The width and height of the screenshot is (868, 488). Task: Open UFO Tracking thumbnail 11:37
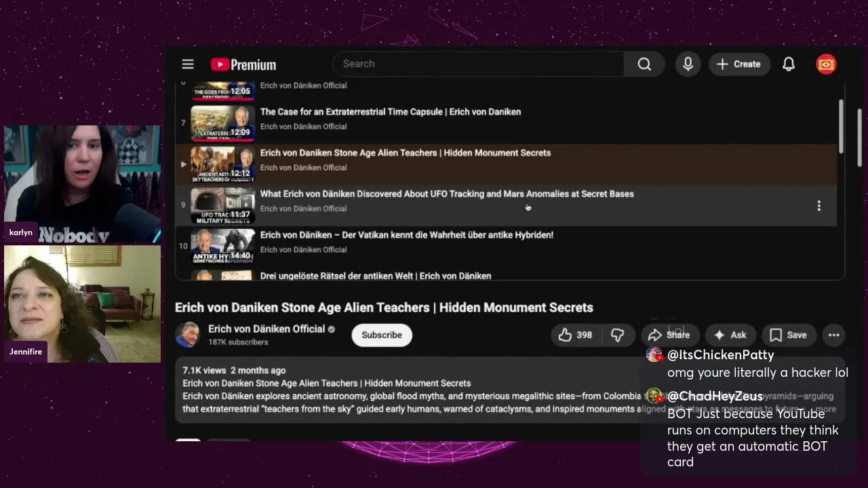(x=223, y=205)
